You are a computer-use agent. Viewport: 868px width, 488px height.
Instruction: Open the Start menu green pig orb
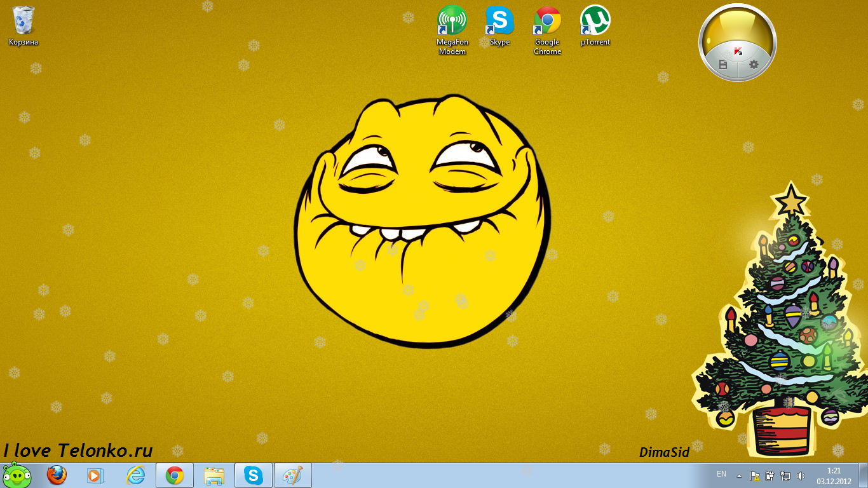pos(16,475)
